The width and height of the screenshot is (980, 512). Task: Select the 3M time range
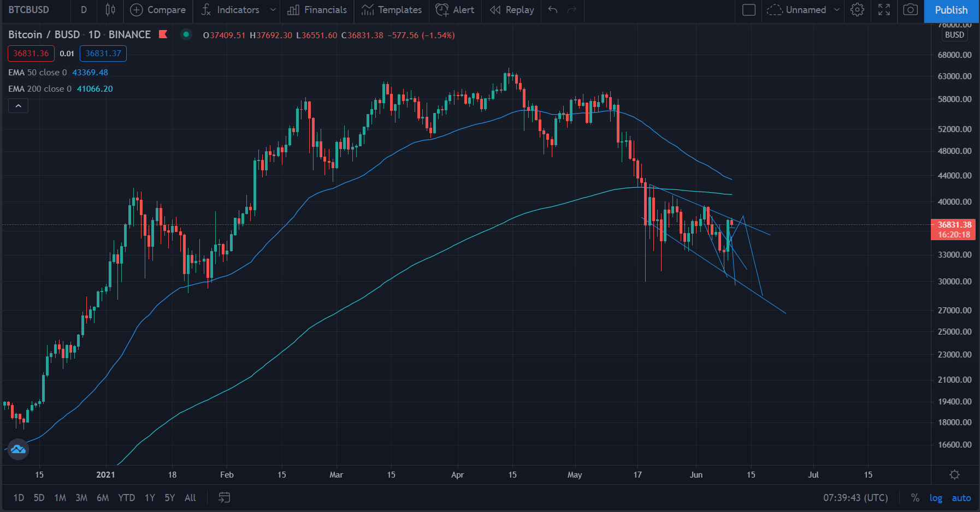[81, 498]
